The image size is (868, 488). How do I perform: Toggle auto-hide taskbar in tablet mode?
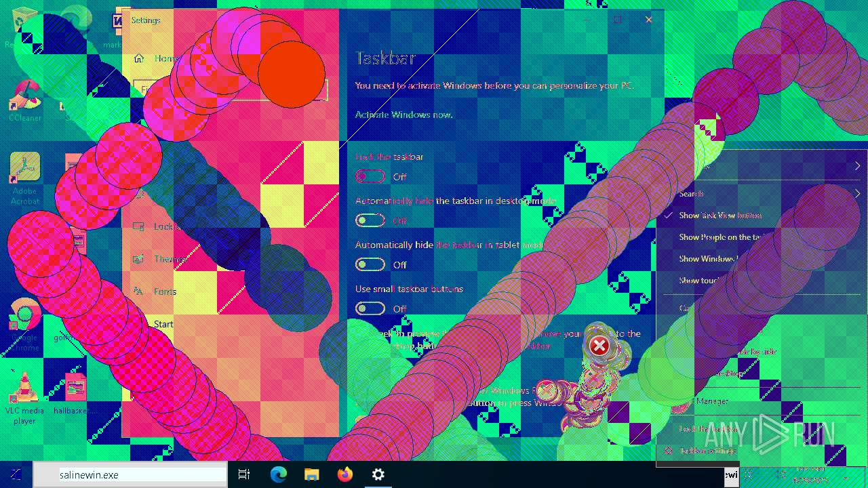(x=370, y=264)
